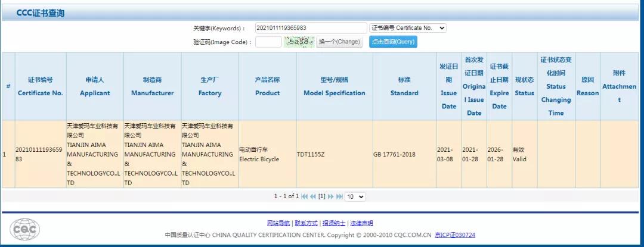The width and height of the screenshot is (644, 247).
Task: Click the 验证码(Image Code) label
Action: pos(222,42)
